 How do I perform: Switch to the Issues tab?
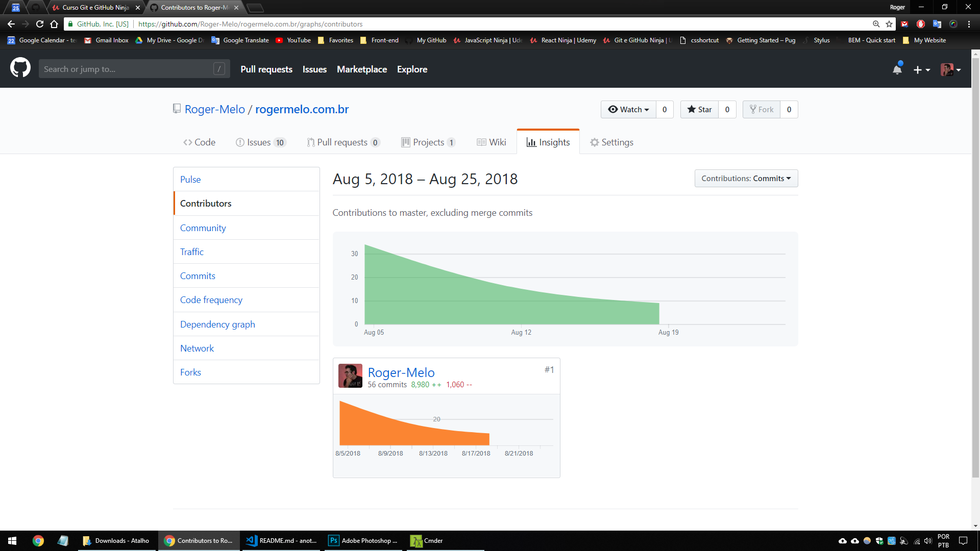coord(261,142)
